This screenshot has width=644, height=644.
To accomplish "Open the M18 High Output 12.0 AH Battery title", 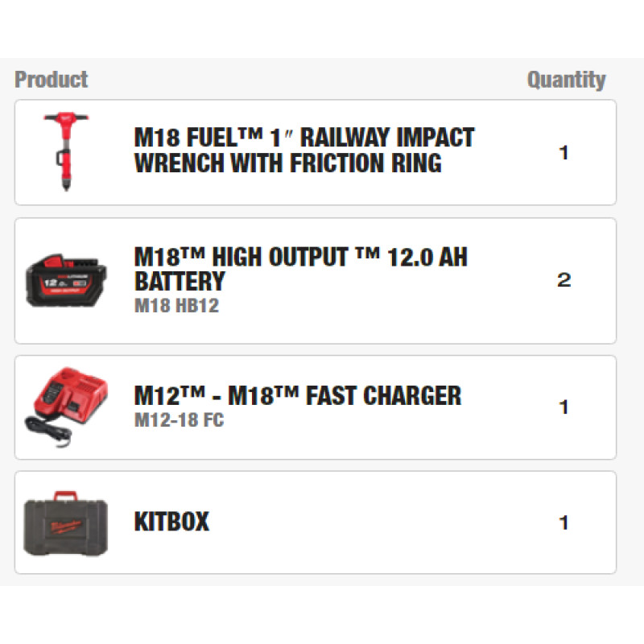I will [300, 269].
